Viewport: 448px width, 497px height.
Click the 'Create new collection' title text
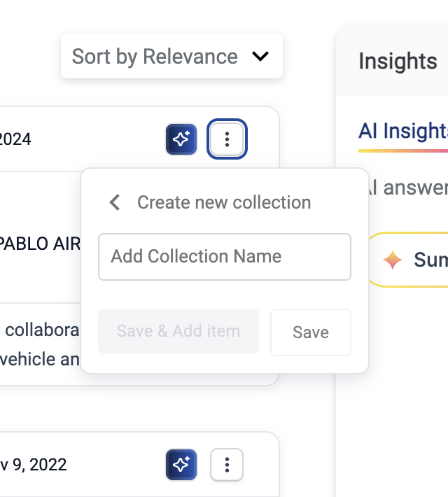click(224, 202)
